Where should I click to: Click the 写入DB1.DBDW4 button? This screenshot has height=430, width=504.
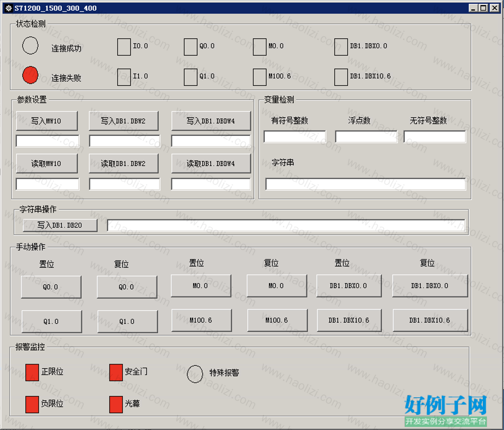point(211,121)
